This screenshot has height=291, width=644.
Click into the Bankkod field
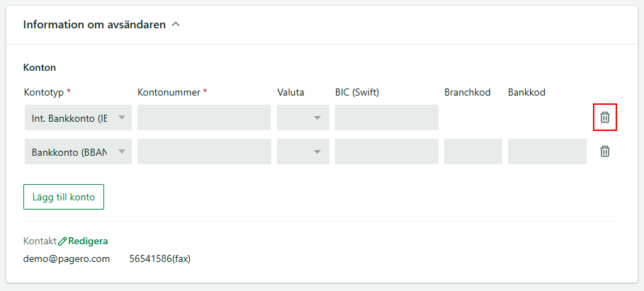[x=547, y=152]
